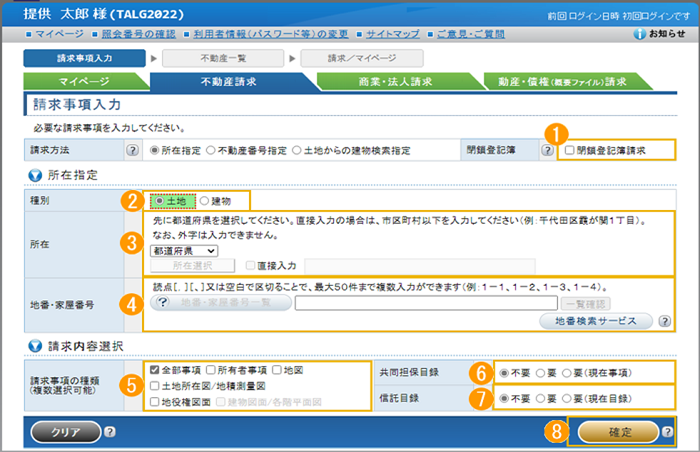Switch to the 商業・法人請求 tab
Image resolution: width=700 pixels, height=452 pixels.
(x=397, y=82)
